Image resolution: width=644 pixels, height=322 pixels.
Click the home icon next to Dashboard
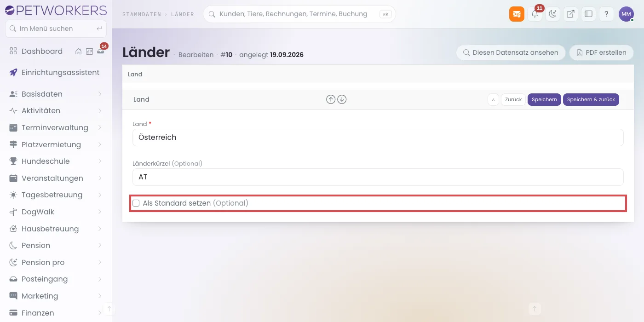(79, 52)
